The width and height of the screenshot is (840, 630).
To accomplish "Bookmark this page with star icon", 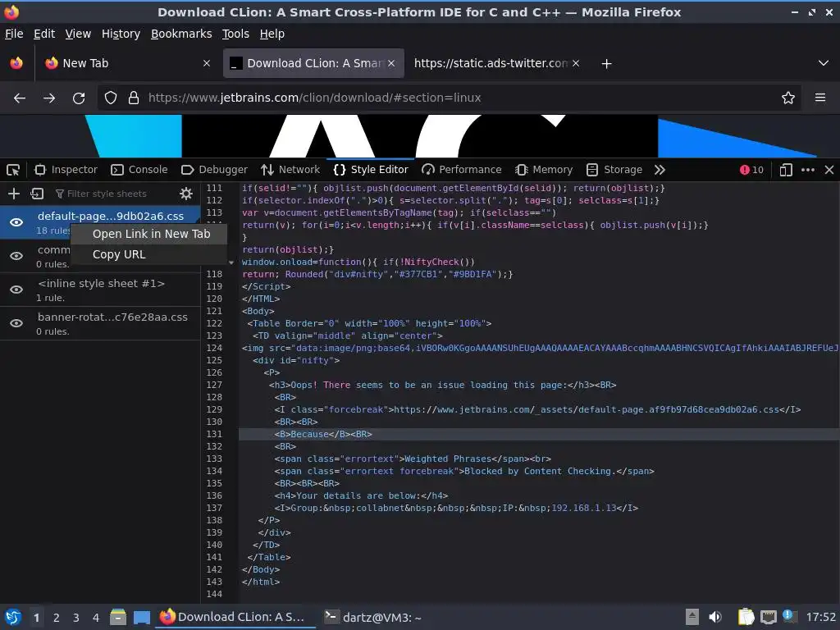I will click(788, 98).
